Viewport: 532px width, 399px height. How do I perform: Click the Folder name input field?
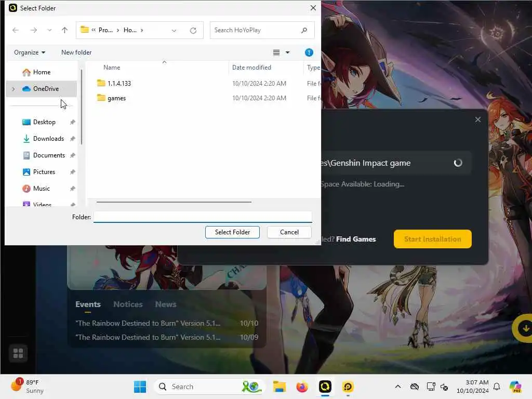[x=203, y=217]
